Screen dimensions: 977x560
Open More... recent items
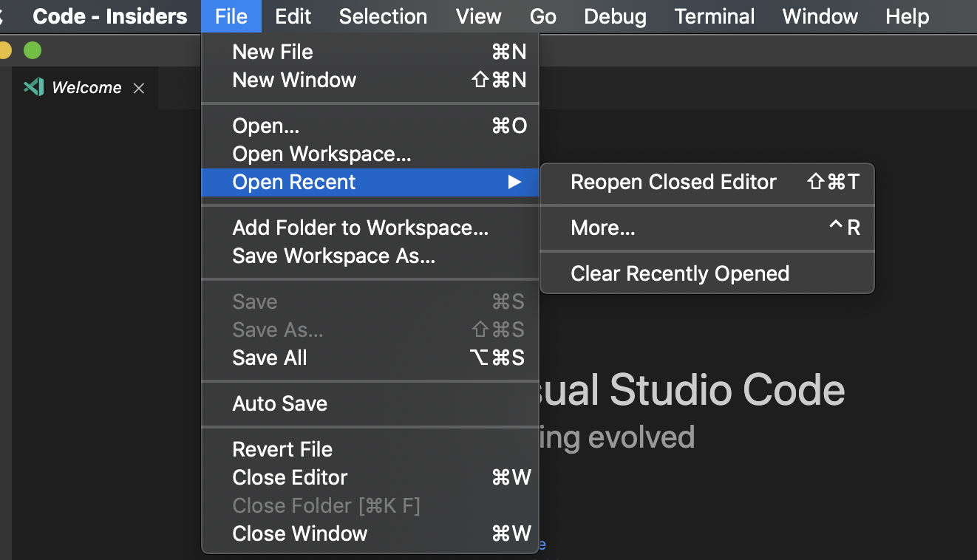[602, 228]
